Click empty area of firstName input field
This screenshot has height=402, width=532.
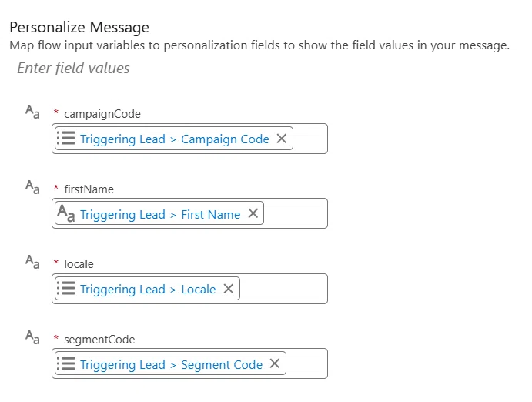click(x=295, y=213)
